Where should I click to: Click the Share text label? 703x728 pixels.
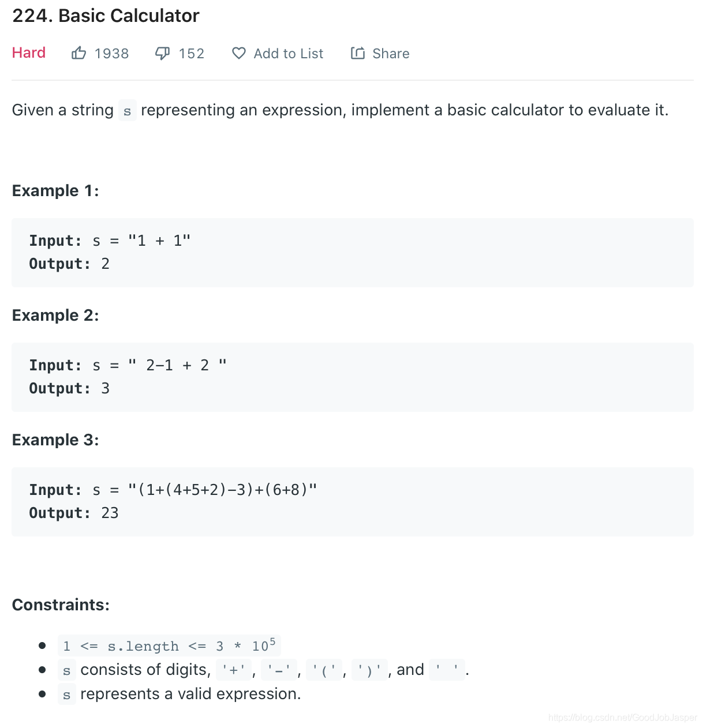[390, 53]
